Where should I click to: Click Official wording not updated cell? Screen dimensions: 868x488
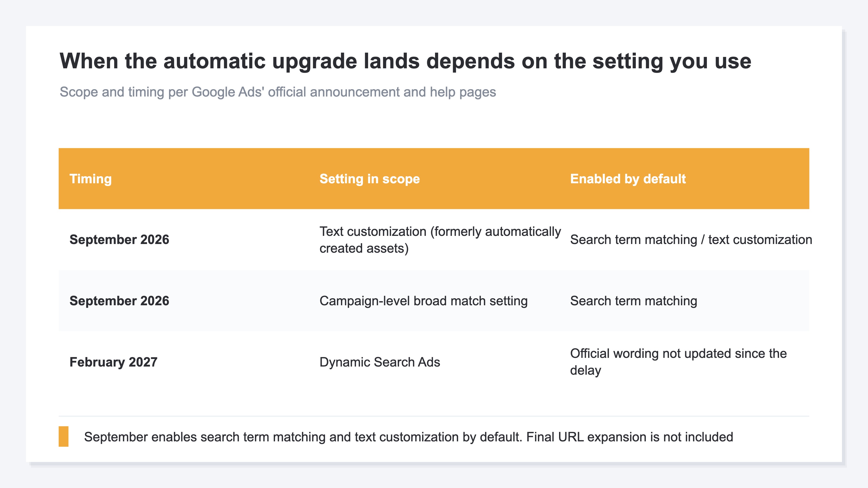point(678,362)
